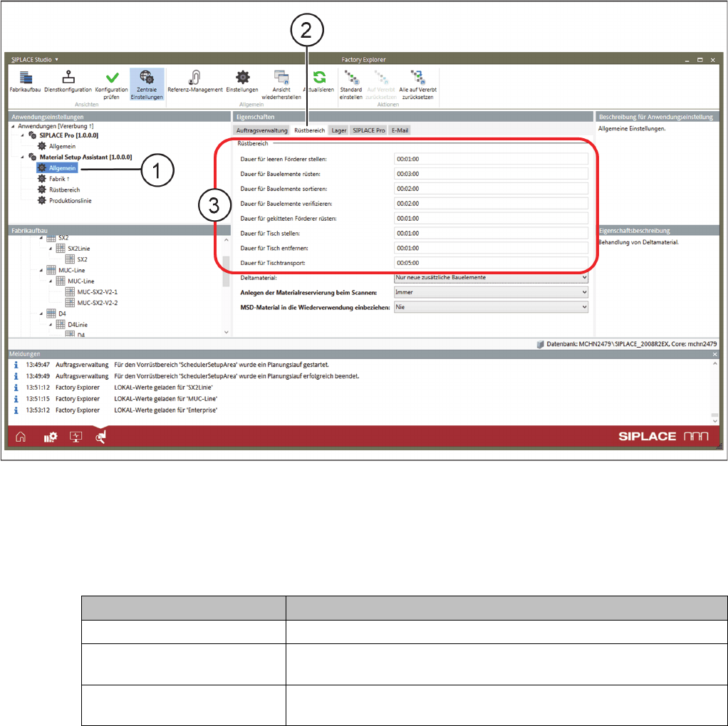This screenshot has width=728, height=726.
Task: Select Allgemein under SIPLACE Pro
Action: point(62,146)
